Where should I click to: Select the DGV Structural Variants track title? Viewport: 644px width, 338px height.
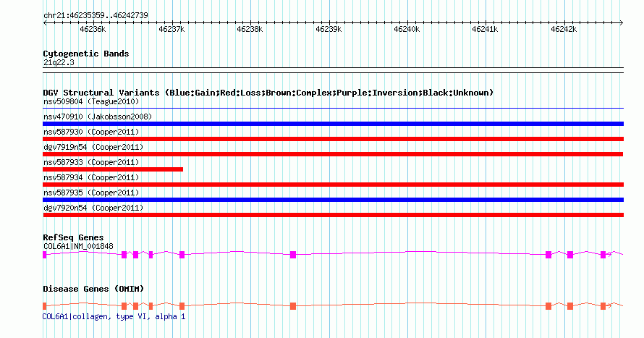pos(268,93)
